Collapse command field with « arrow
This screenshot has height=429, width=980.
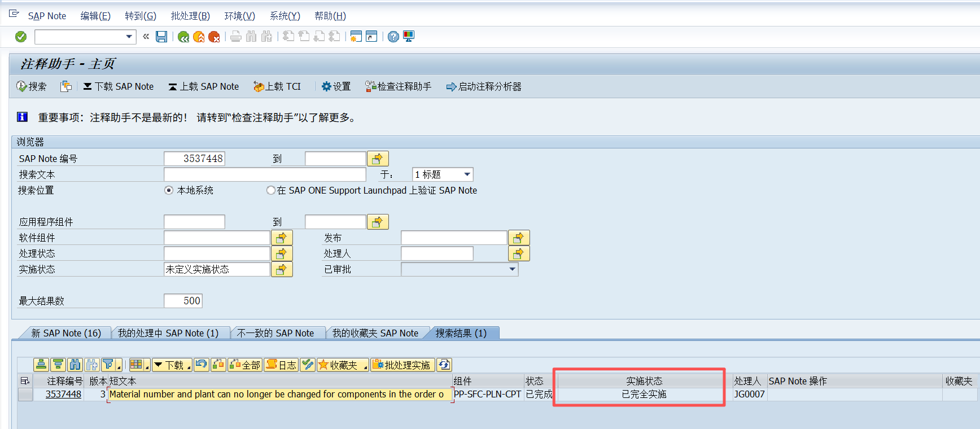pos(146,37)
